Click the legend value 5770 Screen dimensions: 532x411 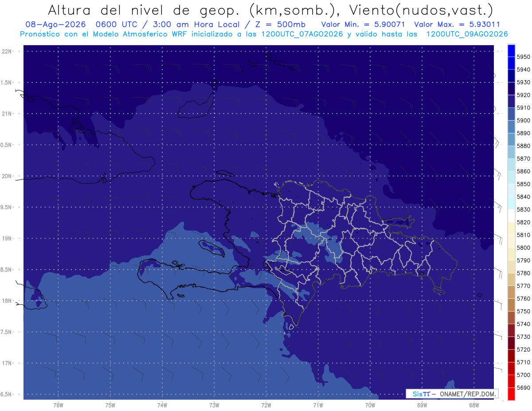(x=523, y=286)
